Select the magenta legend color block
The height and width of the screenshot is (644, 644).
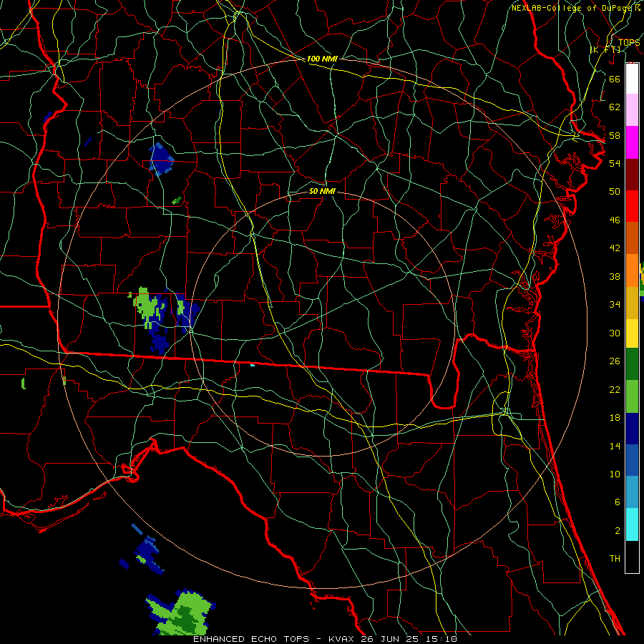632,142
